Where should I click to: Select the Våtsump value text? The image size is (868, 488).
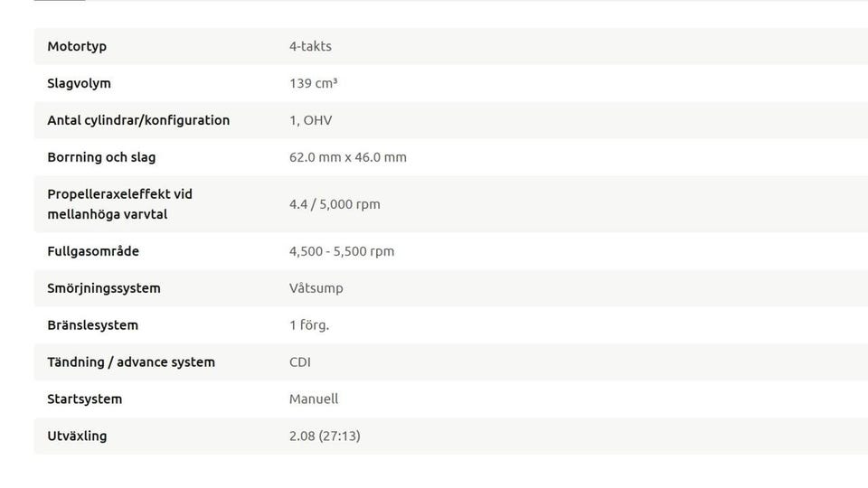coord(316,288)
